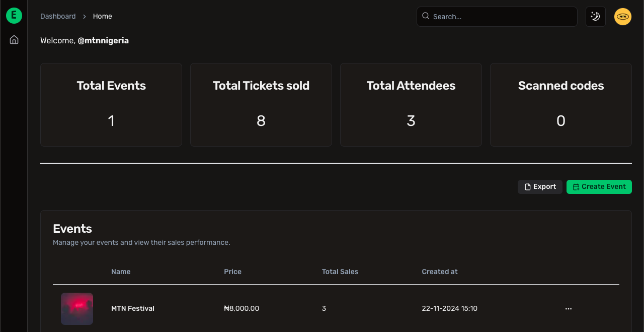Click the Total Tickets sold card
The width and height of the screenshot is (644, 332).
tap(261, 104)
